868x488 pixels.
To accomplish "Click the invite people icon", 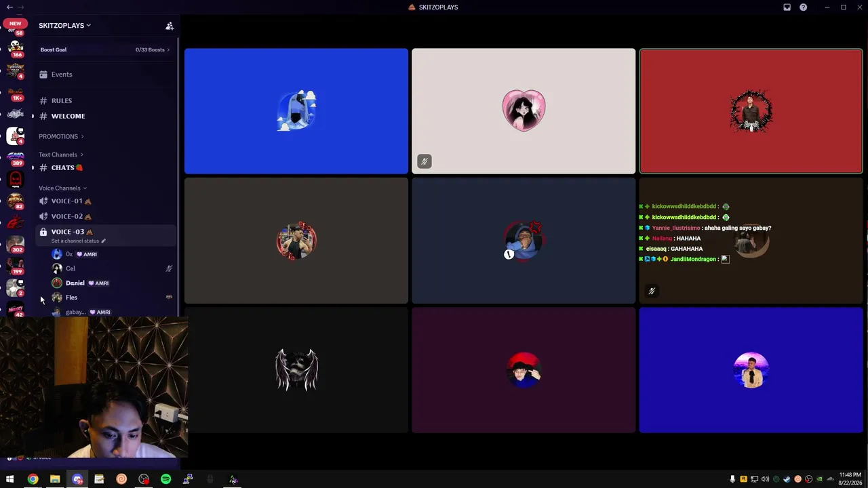I will [x=170, y=26].
